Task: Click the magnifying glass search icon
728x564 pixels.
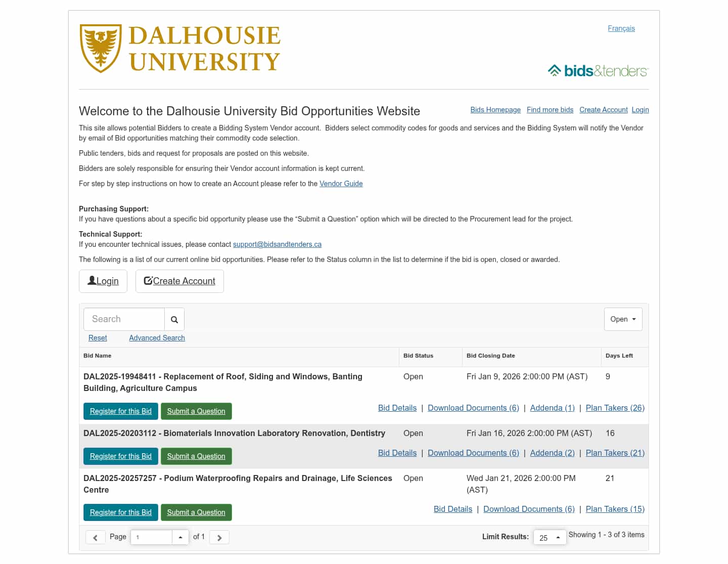Action: (x=174, y=320)
